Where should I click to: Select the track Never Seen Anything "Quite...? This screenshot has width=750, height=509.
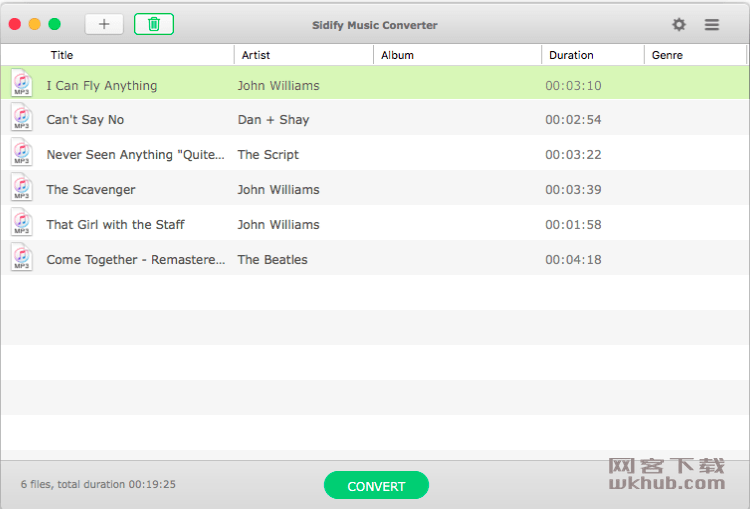135,155
